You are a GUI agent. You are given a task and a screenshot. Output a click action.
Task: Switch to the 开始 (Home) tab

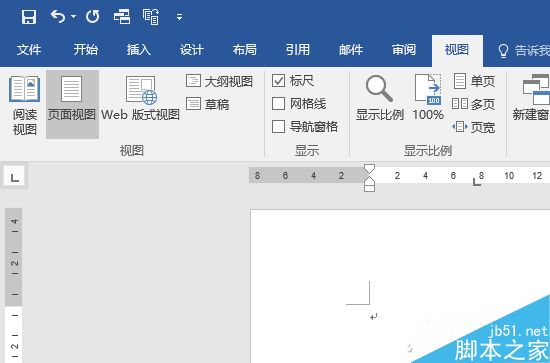tap(86, 50)
